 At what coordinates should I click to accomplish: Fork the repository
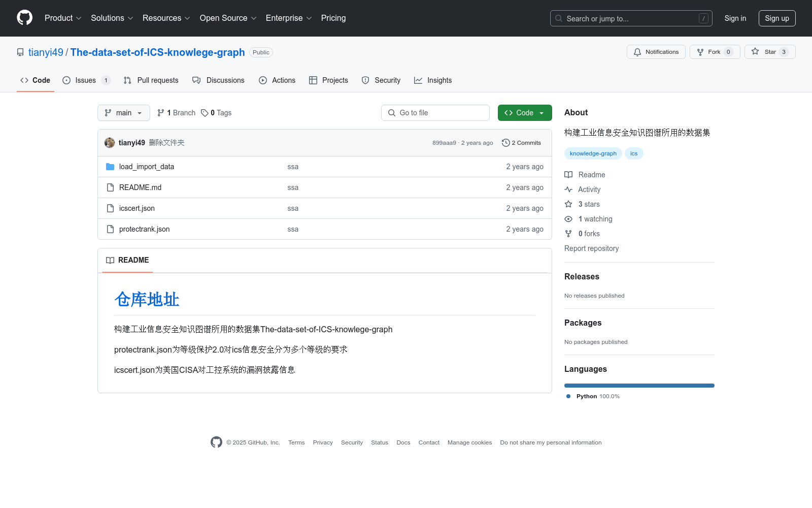pyautogui.click(x=715, y=52)
